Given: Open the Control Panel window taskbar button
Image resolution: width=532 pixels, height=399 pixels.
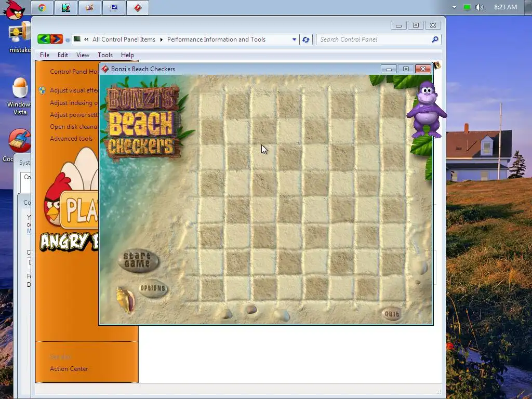Looking at the screenshot, I should [113, 8].
